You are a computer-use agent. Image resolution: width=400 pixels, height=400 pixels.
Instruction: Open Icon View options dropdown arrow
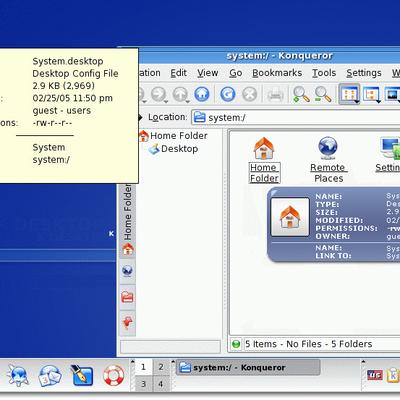coord(357,102)
